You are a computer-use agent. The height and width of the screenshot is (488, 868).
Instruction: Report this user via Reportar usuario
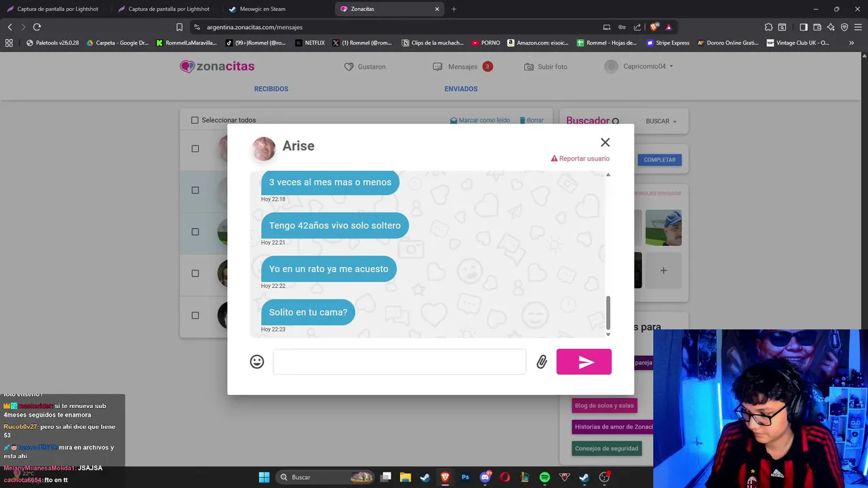(x=580, y=159)
